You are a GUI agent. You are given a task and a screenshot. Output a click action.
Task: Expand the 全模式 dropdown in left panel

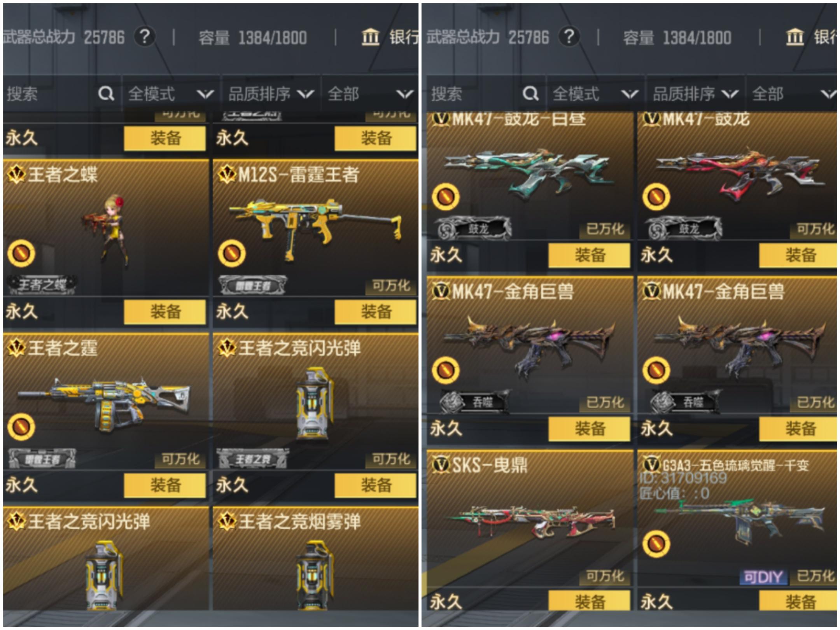click(171, 94)
